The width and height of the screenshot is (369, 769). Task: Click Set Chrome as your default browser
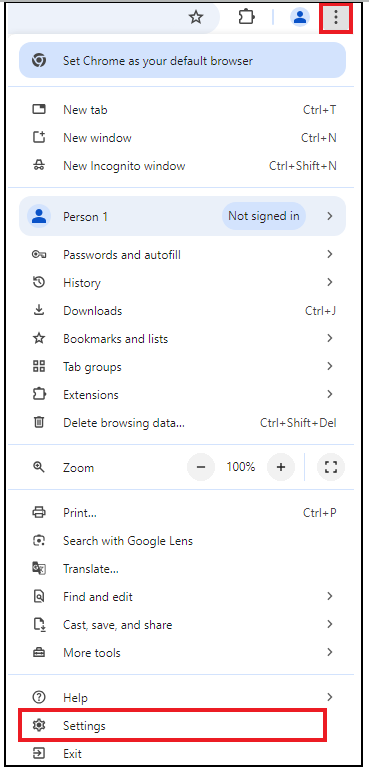[183, 61]
